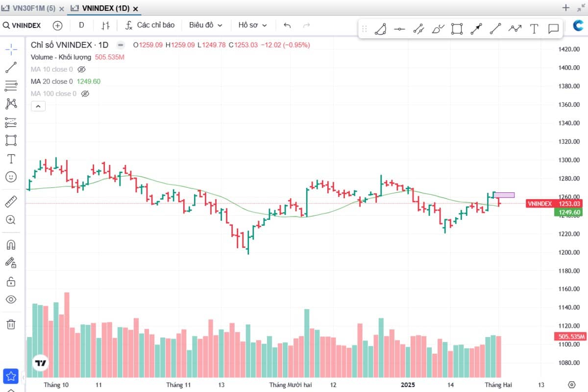Toggle stay in drawing mode pencil-lock

11,262
